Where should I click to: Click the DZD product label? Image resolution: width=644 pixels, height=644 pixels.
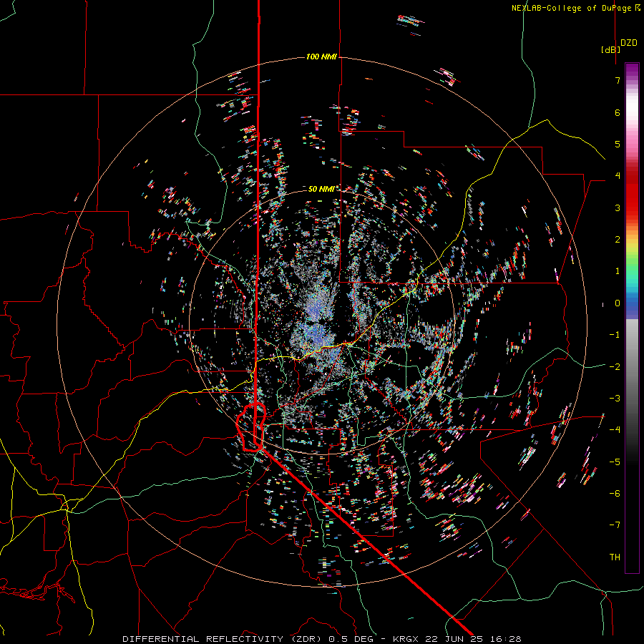pyautogui.click(x=629, y=43)
